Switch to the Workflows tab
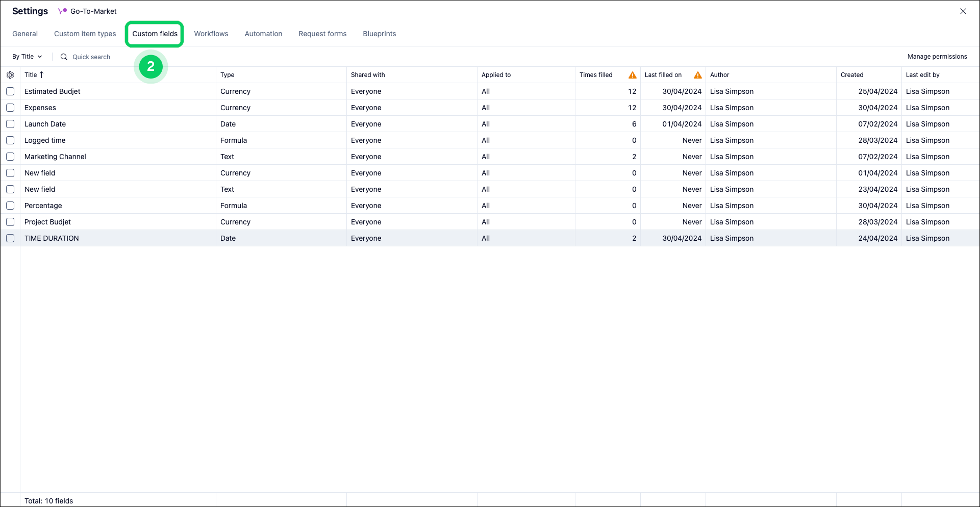 point(211,34)
